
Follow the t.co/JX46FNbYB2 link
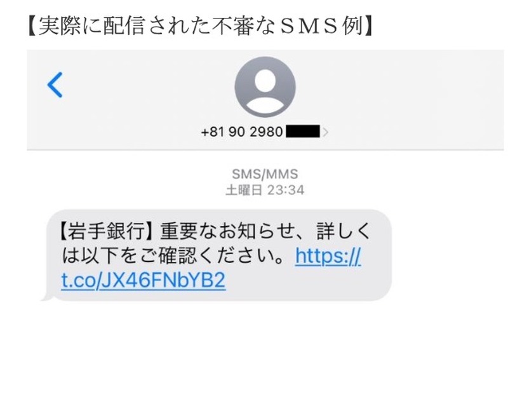coord(144,280)
